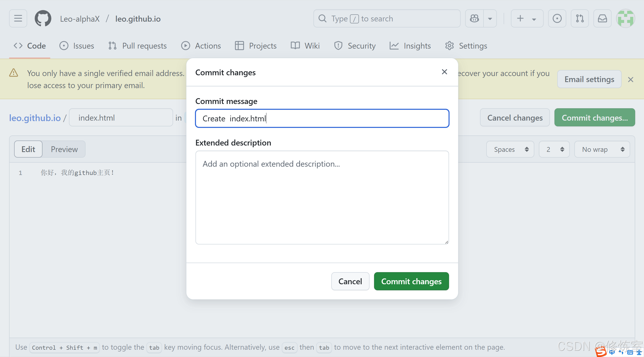Click the green Commit changes button in dialog
This screenshot has height=357, width=644.
(x=411, y=281)
